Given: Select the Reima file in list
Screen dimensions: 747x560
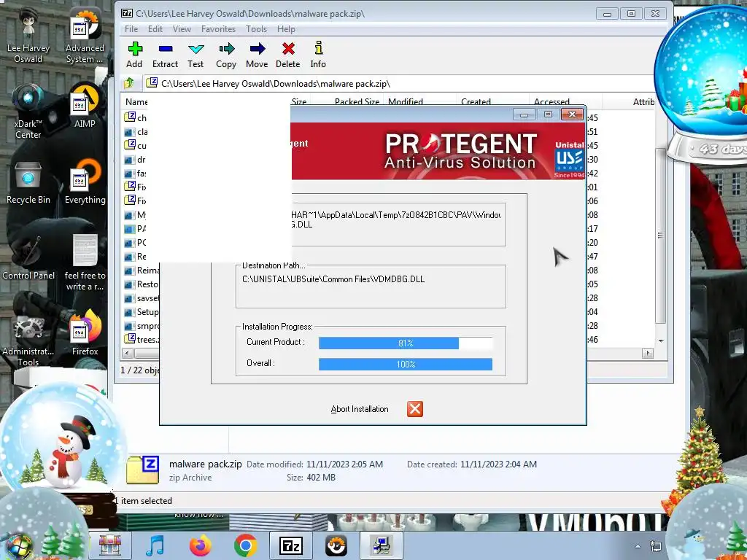Looking at the screenshot, I should point(142,271).
